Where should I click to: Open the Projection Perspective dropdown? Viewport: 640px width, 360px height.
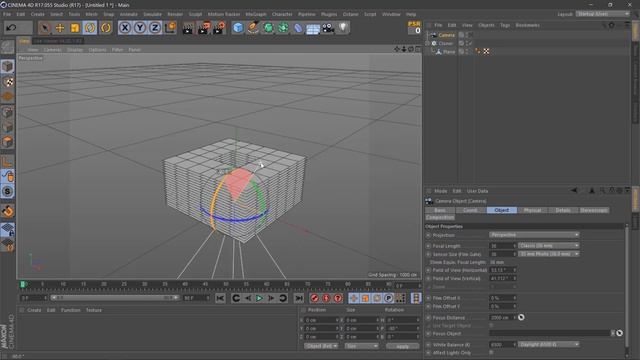tap(534, 235)
